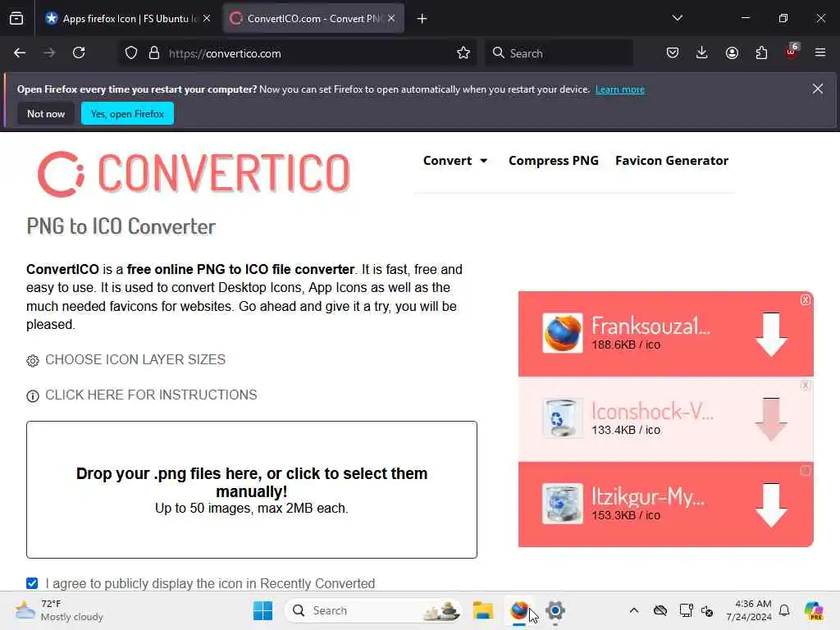The height and width of the screenshot is (630, 840).
Task: View site security lock info
Action: pos(154,53)
